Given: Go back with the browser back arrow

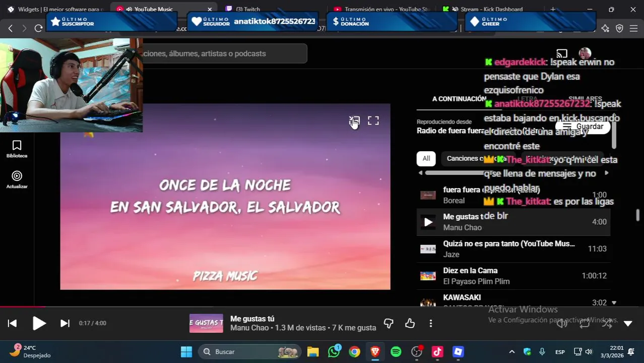Looking at the screenshot, I should pyautogui.click(x=10, y=28).
